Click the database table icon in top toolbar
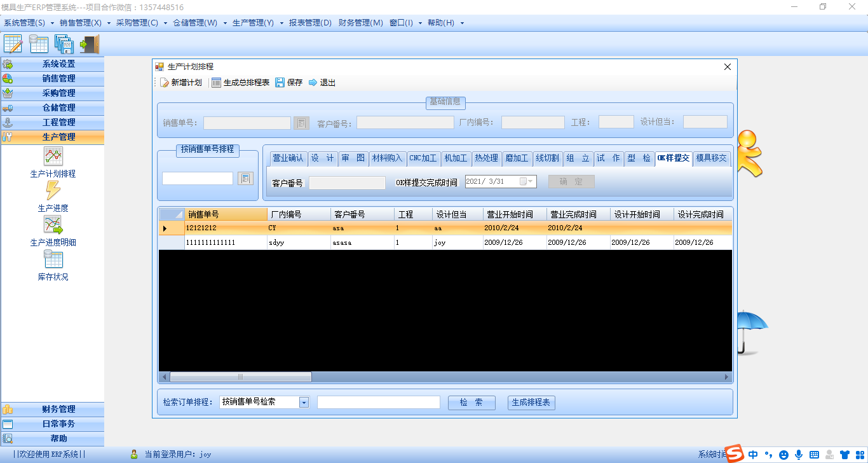The width and height of the screenshot is (868, 463). click(39, 43)
